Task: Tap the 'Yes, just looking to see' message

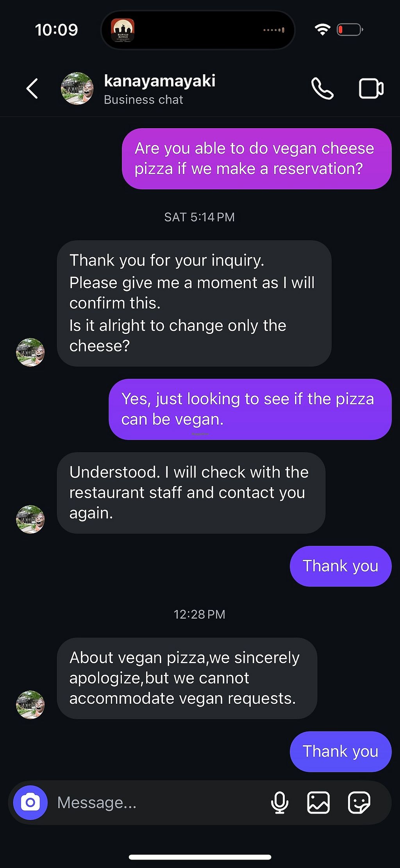Action: point(250,409)
